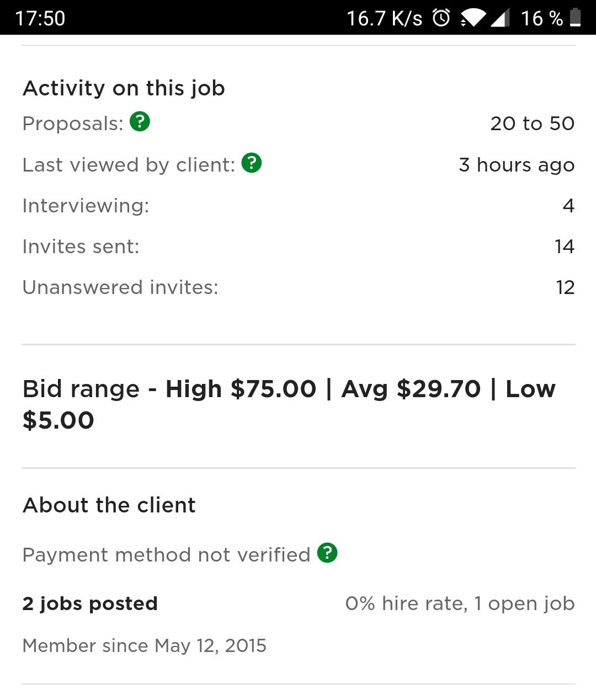The height and width of the screenshot is (700, 596).
Task: Tap help icon after Payment method not verified
Action: pyautogui.click(x=327, y=553)
